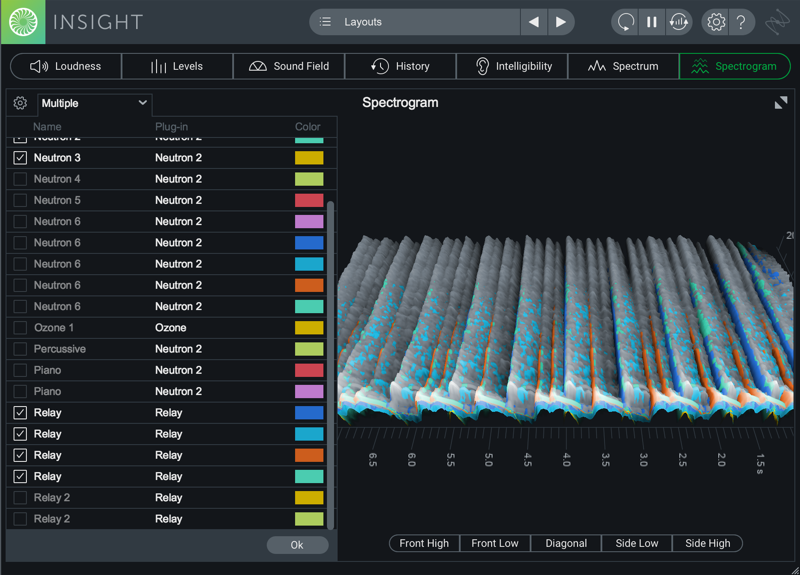This screenshot has height=575, width=800.
Task: Uncheck the Relay row with orange swatch
Action: 20,455
